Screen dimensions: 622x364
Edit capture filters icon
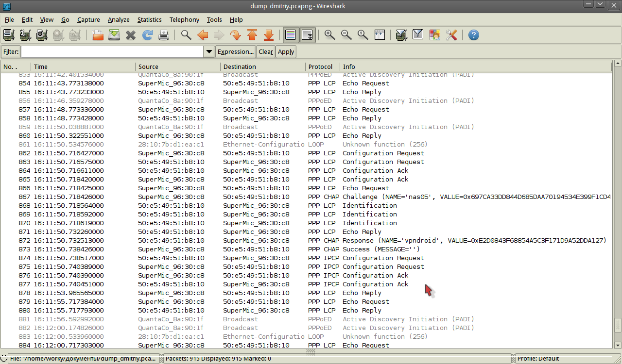401,35
